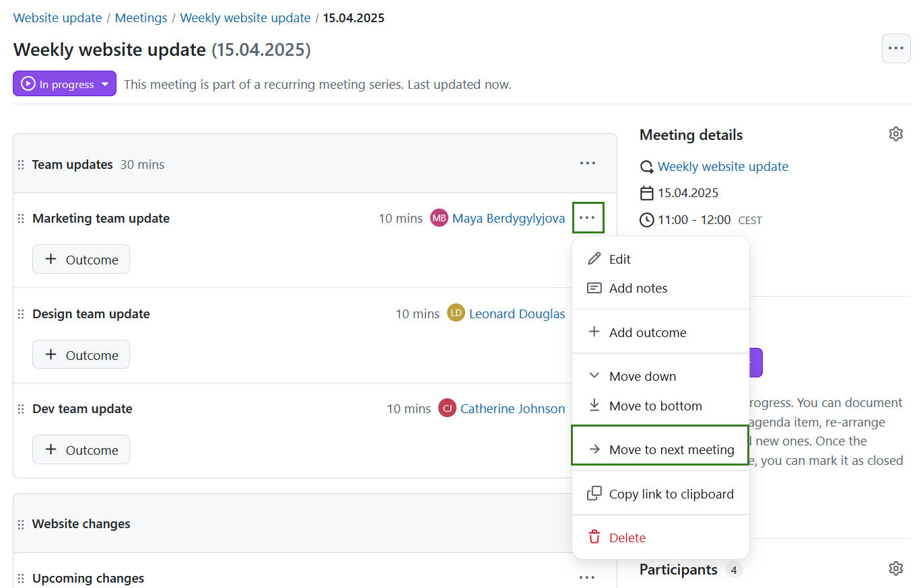Open the Weekly website update series link
Screen dimensions: 923x588
coord(722,166)
